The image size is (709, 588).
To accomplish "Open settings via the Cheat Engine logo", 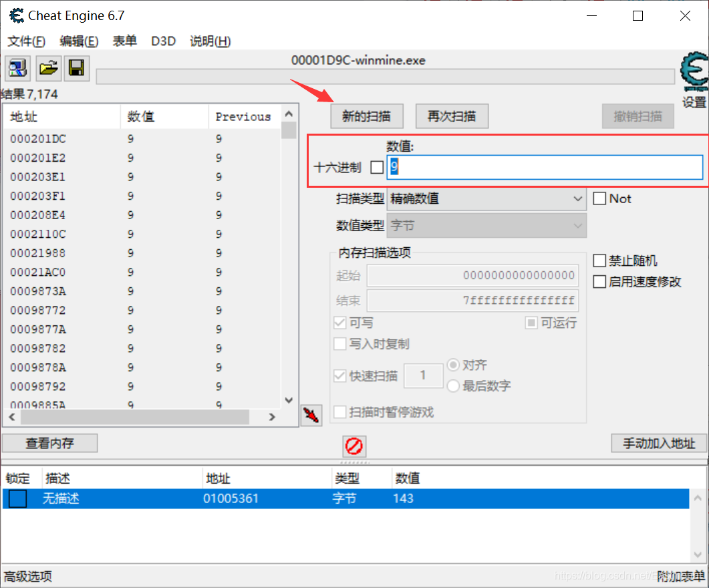I will (694, 72).
